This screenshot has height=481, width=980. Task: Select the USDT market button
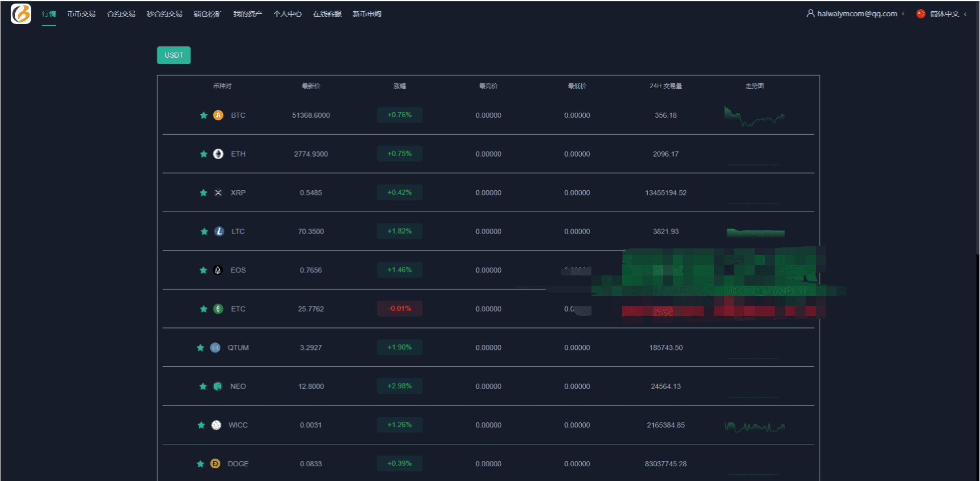(174, 55)
